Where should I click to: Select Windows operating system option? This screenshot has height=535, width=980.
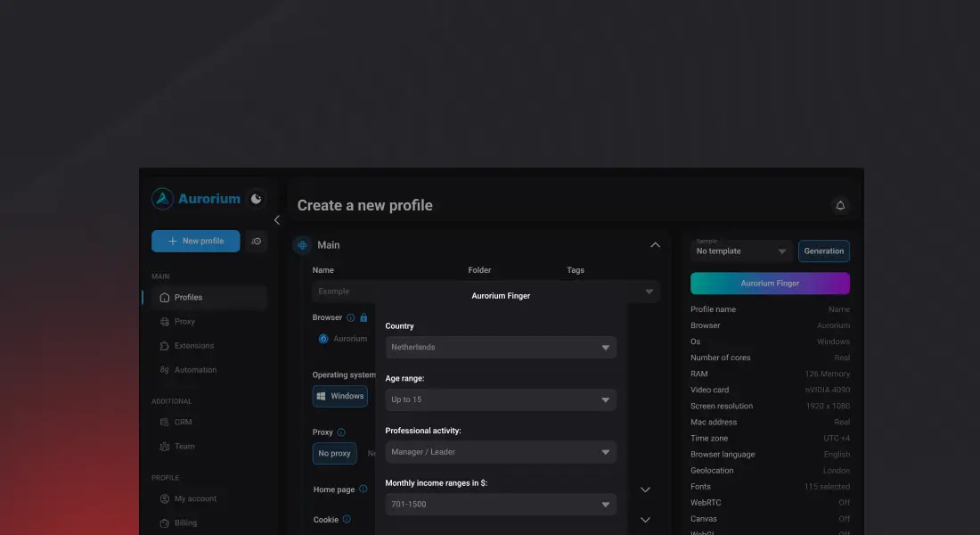(339, 396)
